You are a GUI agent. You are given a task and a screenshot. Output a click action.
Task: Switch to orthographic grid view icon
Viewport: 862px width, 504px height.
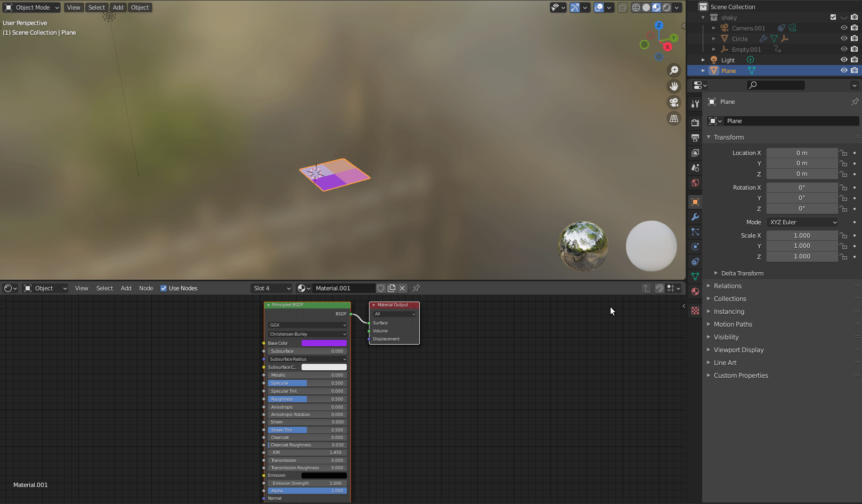(674, 118)
